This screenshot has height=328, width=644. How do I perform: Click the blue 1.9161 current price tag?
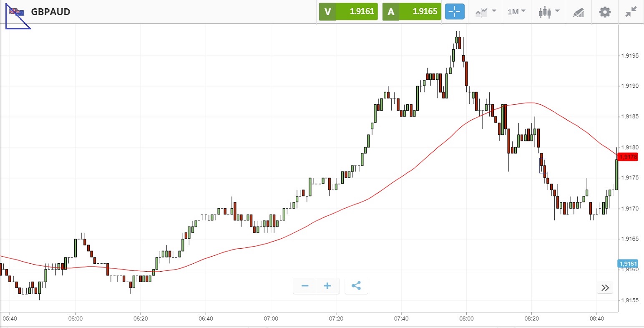628,264
